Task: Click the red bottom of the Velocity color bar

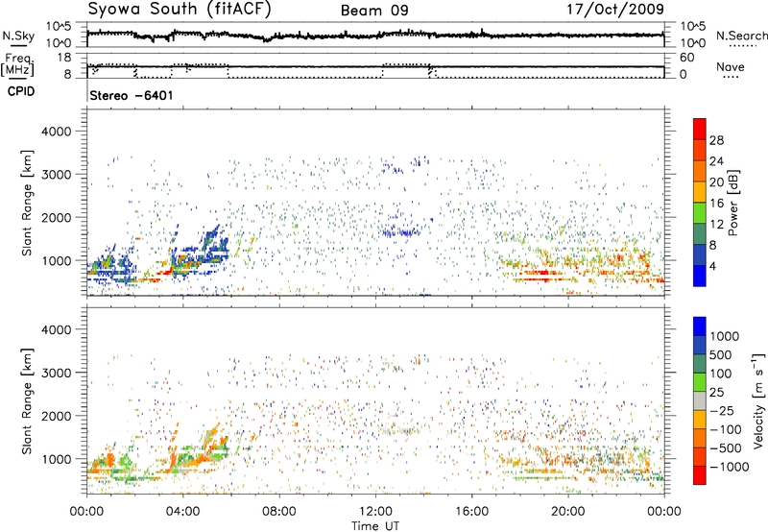Action: tap(700, 477)
